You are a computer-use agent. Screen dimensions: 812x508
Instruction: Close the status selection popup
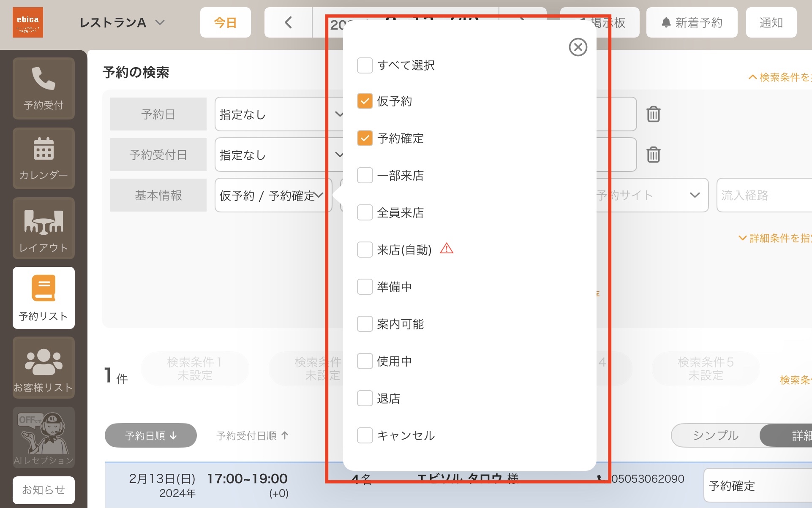point(578,47)
